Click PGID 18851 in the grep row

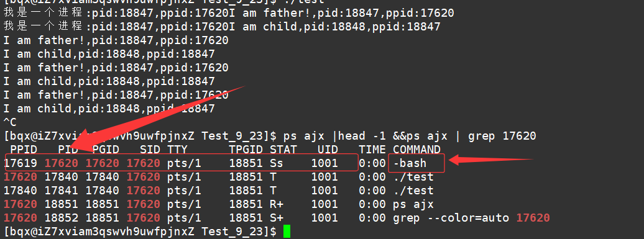103,218
